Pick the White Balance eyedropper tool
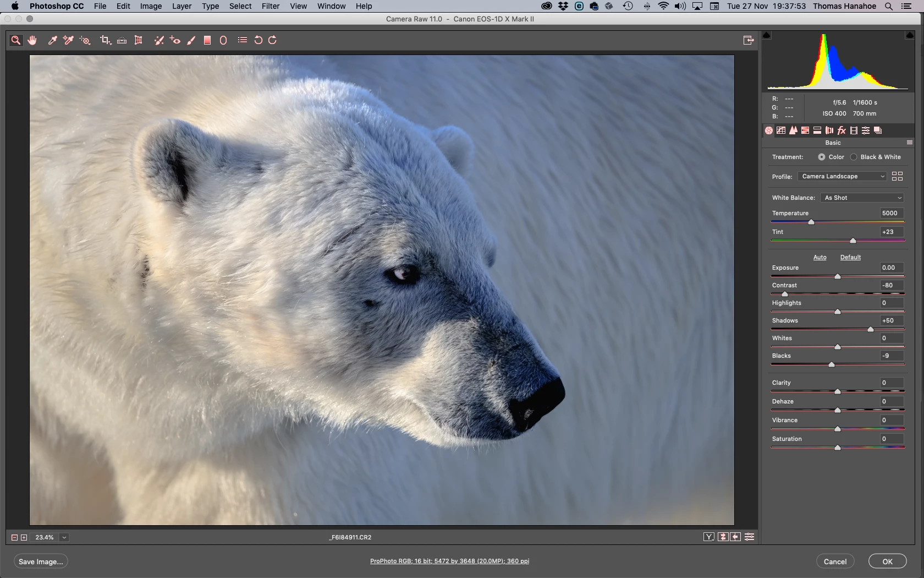 click(52, 40)
